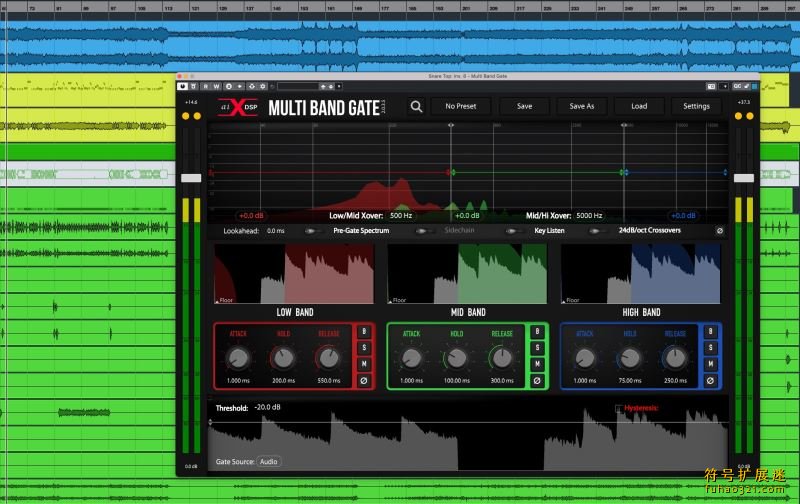The height and width of the screenshot is (504, 800).
Task: Click the Load preset button
Action: pos(639,106)
